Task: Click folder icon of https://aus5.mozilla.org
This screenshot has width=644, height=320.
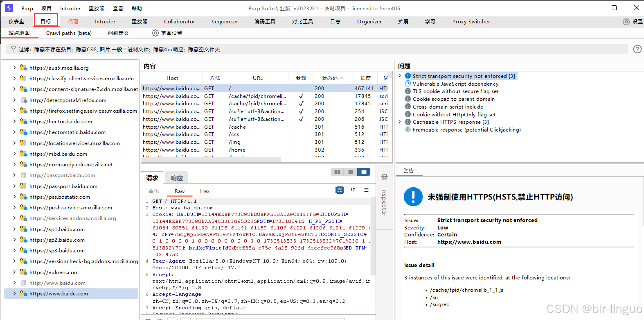Action: [x=23, y=68]
